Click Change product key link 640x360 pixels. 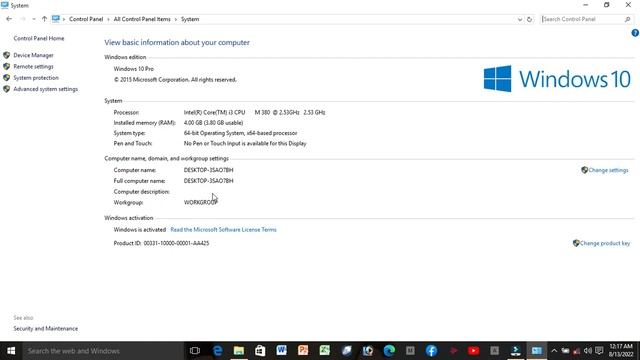tap(605, 243)
